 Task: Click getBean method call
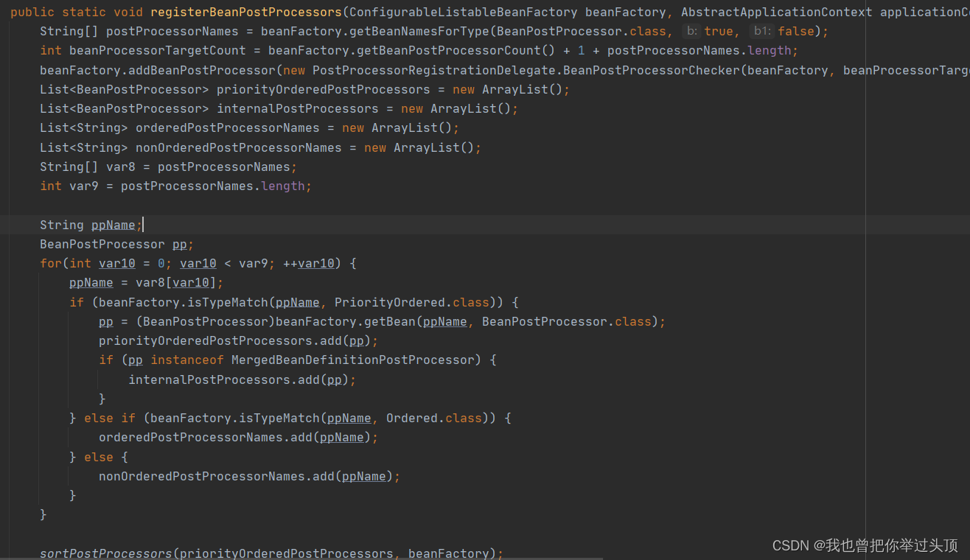click(390, 321)
